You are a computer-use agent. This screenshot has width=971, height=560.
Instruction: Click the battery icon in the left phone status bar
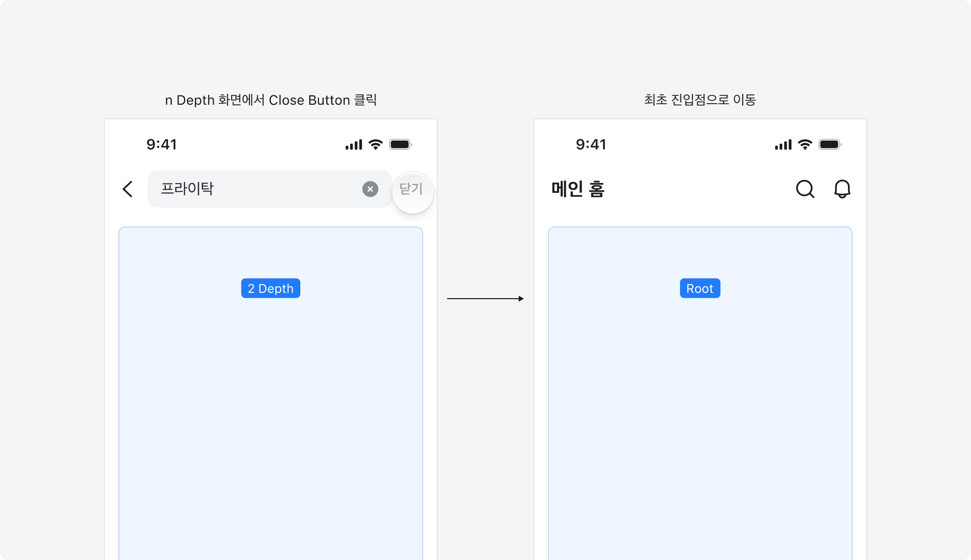click(401, 145)
